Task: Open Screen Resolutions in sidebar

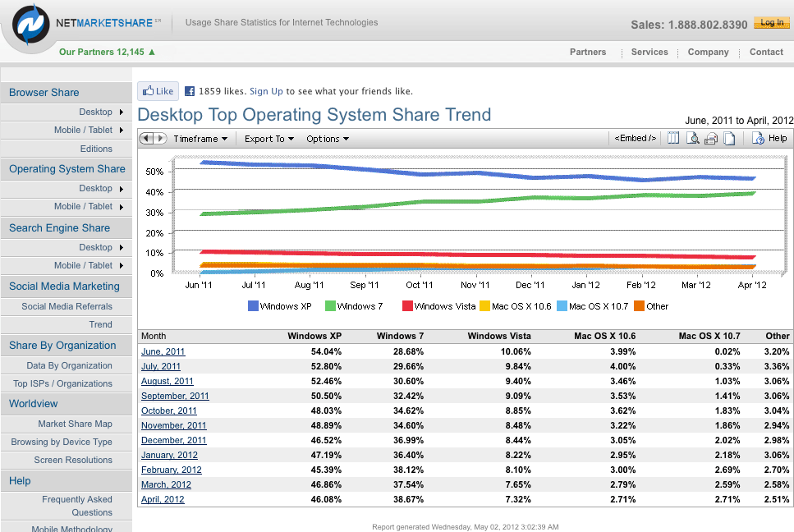Action: click(x=73, y=460)
